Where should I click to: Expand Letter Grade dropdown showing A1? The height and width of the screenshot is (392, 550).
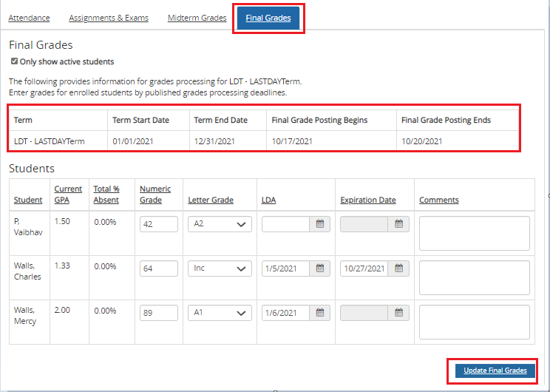[x=220, y=313]
